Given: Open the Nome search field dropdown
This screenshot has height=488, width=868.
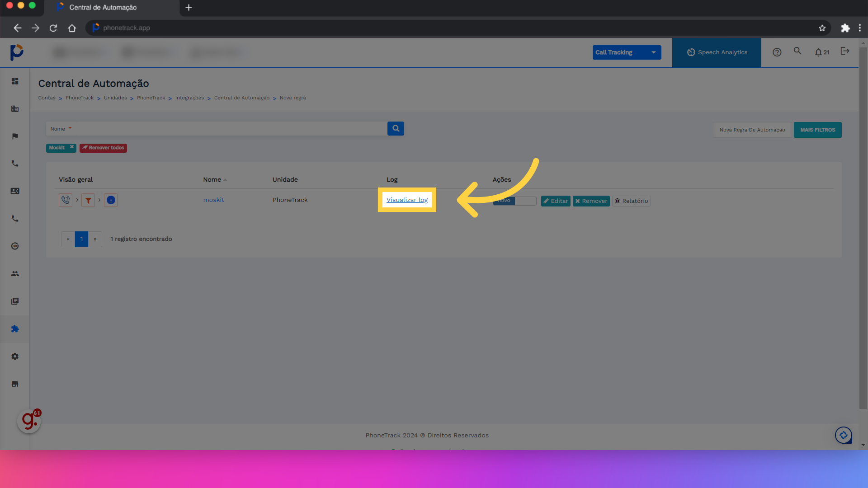Looking at the screenshot, I should 61,129.
